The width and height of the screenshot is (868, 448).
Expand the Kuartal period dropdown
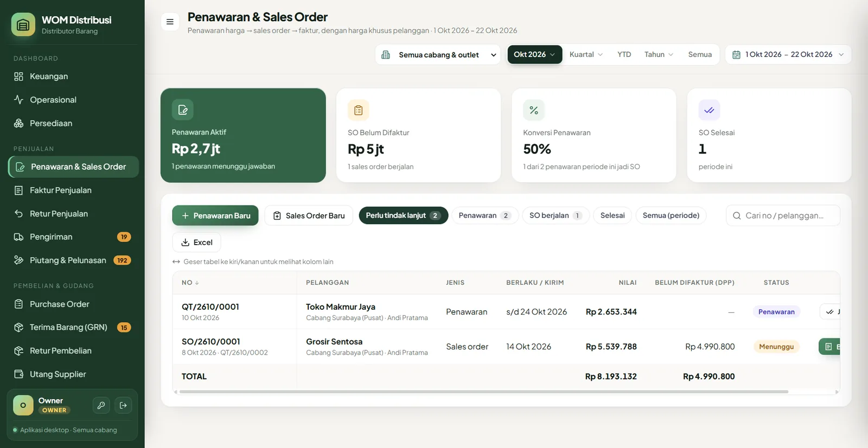[586, 54]
